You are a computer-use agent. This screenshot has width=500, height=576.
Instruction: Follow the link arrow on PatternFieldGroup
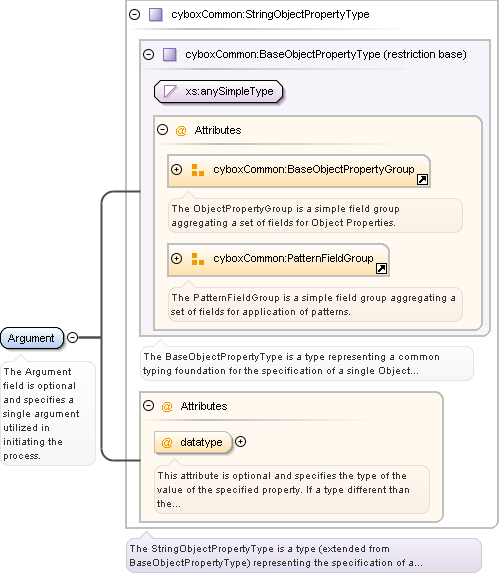click(381, 269)
